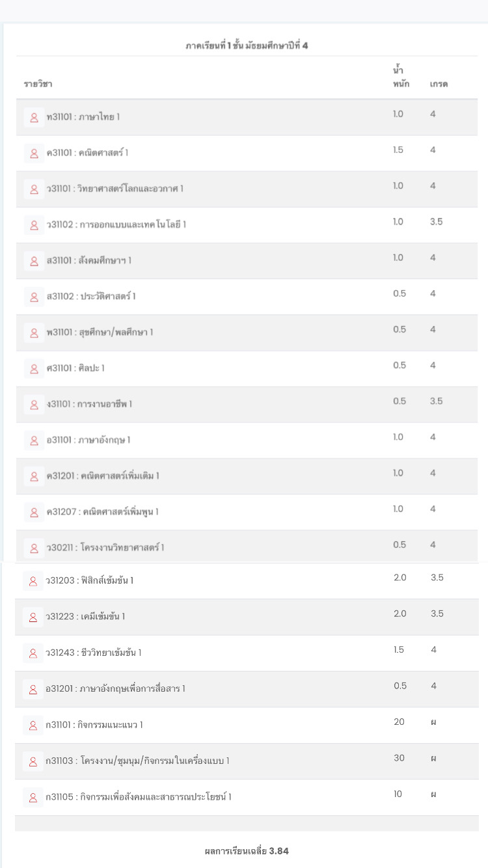
Task: Click the รายวิชา column header
Action: 38,84
